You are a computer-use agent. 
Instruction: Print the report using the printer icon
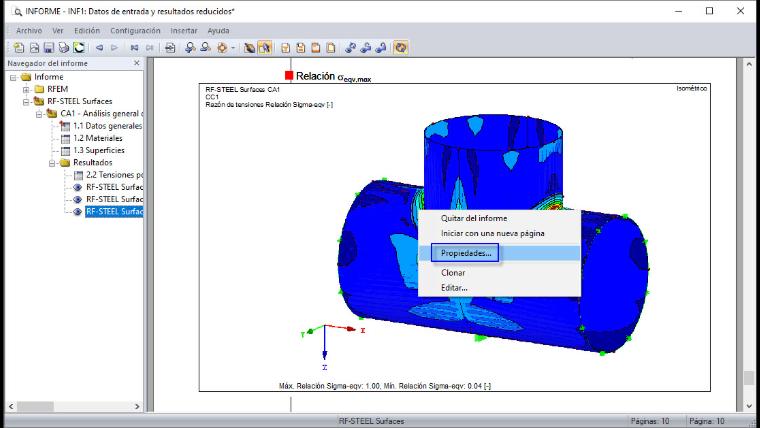tap(63, 48)
